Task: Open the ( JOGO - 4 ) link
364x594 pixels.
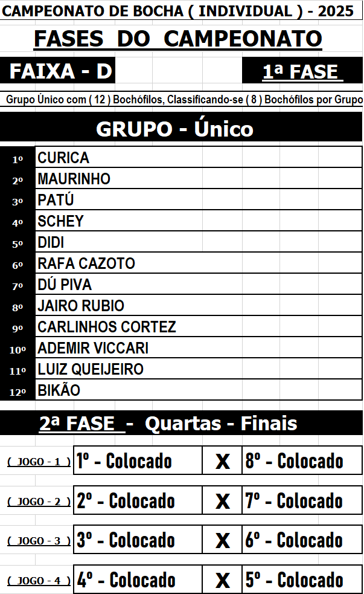Action: tap(39, 580)
